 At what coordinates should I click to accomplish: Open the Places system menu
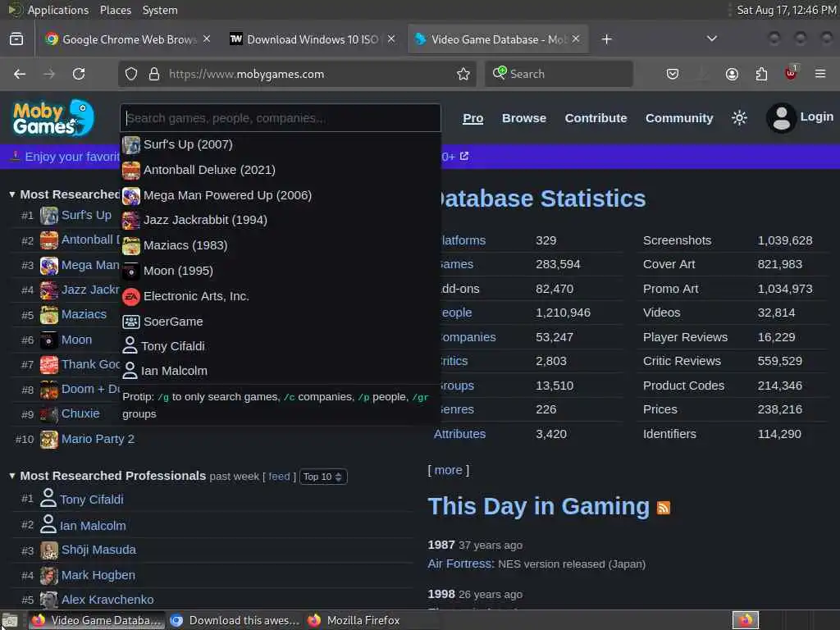point(115,10)
